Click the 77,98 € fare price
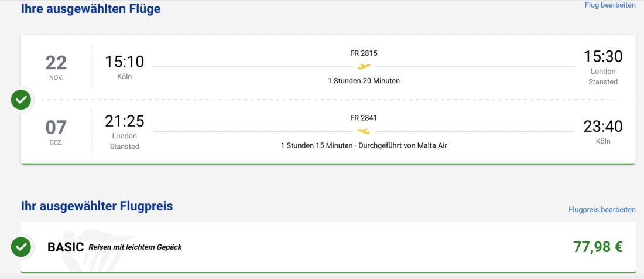Viewport: 644px width, 279px height. point(598,247)
